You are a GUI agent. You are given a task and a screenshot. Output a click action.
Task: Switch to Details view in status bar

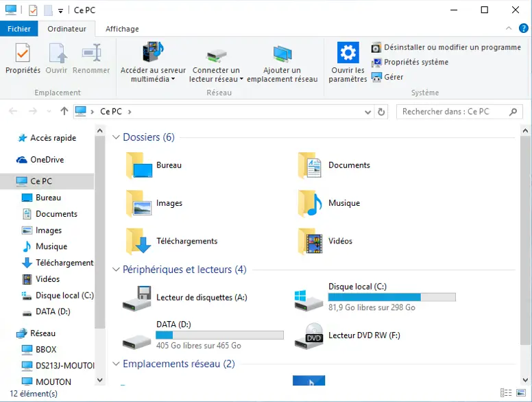[506, 393]
